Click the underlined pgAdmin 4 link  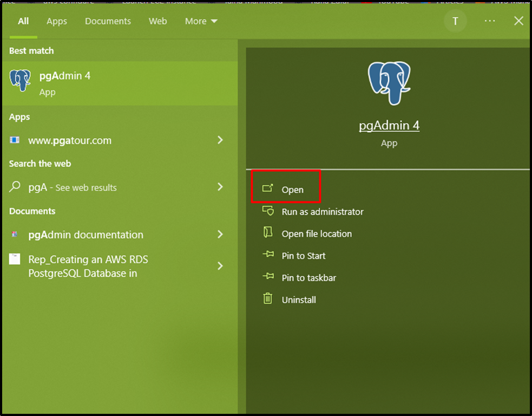[389, 125]
